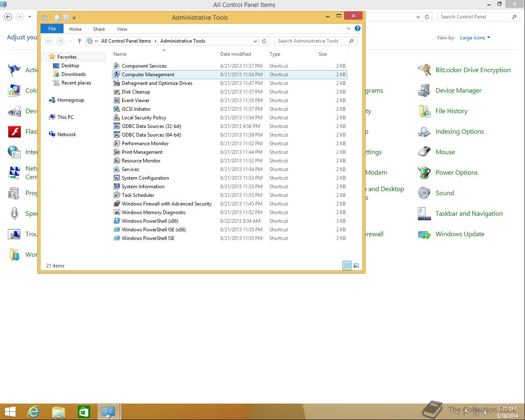Click the Sound speaker icon in Control Panel

click(x=425, y=193)
